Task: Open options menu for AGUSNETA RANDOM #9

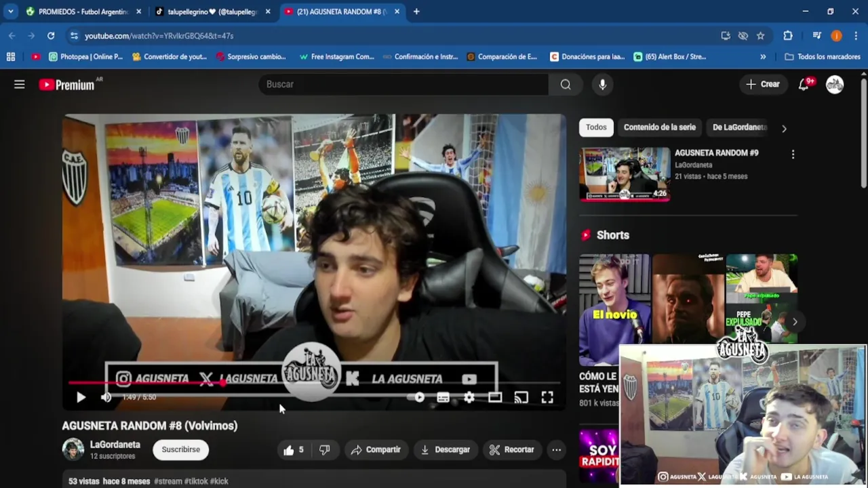Action: (x=793, y=155)
